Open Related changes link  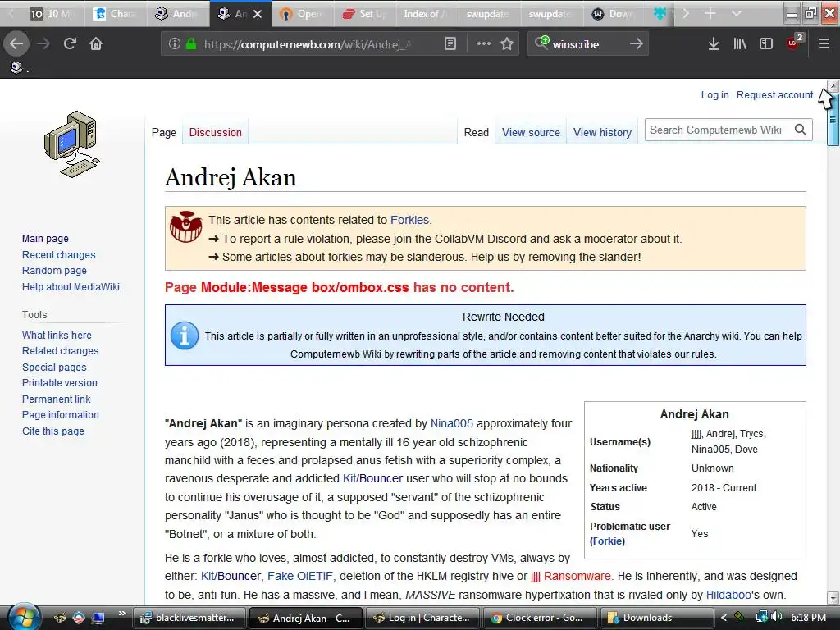coord(60,351)
